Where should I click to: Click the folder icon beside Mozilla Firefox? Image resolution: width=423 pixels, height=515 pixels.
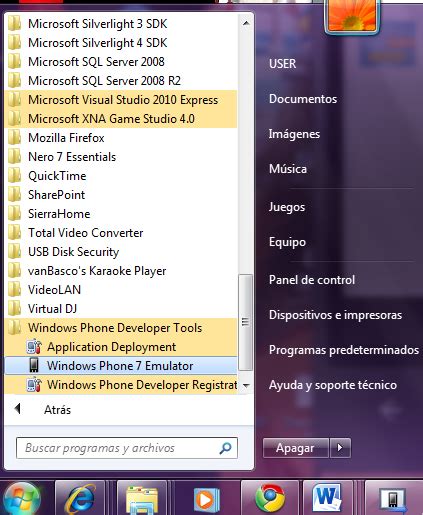pyautogui.click(x=14, y=138)
